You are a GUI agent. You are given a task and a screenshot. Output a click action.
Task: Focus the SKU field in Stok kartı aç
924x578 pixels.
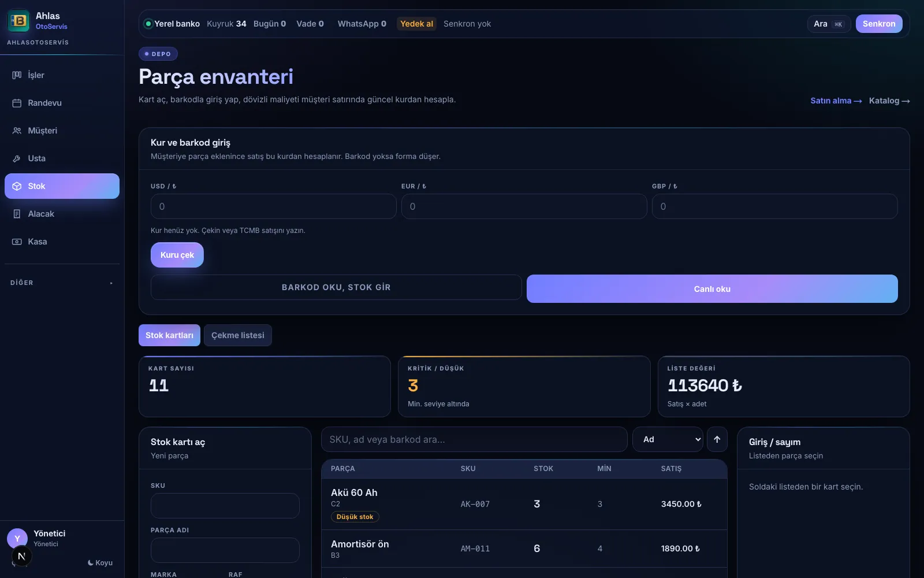(225, 506)
